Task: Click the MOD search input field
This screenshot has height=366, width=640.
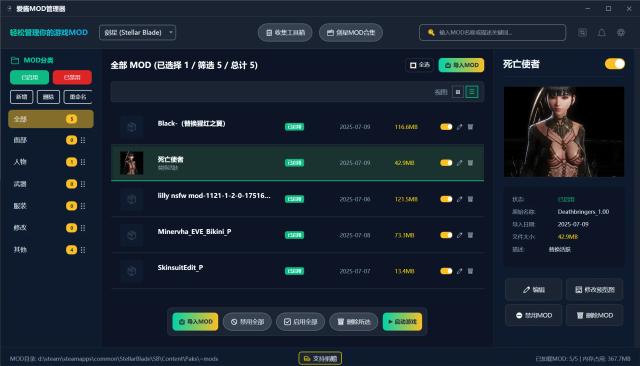Action: (492, 33)
